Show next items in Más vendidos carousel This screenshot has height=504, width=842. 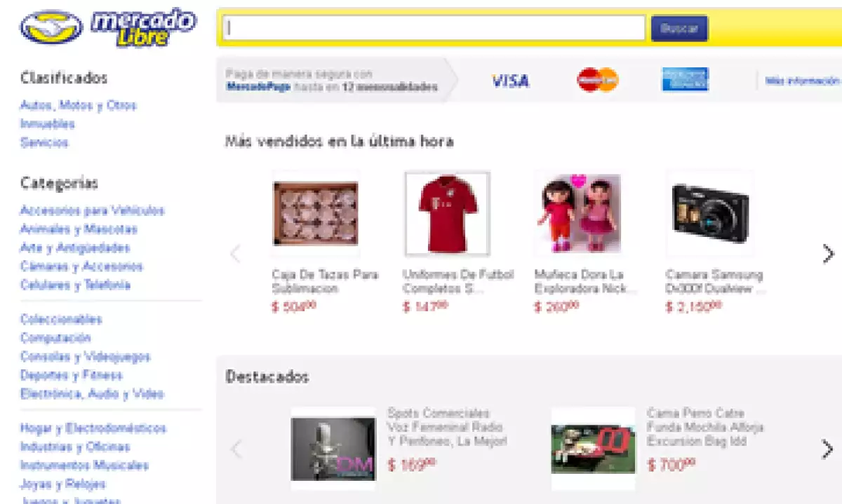(828, 254)
